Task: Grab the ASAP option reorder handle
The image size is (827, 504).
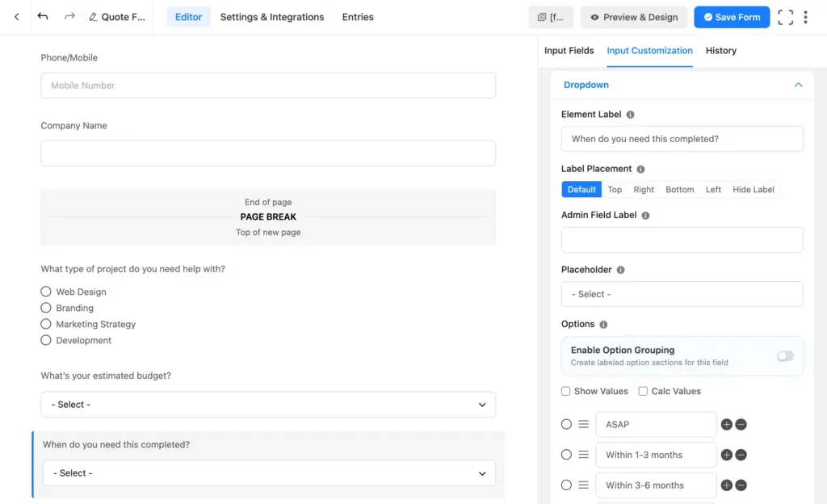Action: point(583,424)
